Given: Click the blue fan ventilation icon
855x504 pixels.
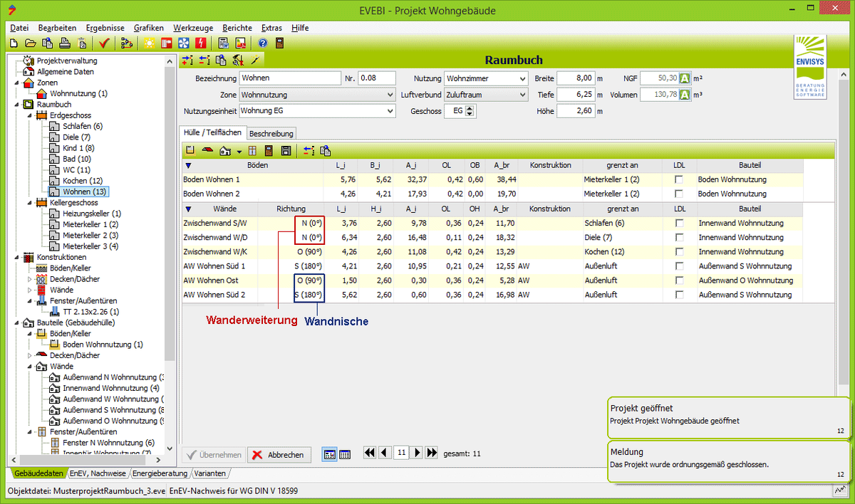Looking at the screenshot, I should point(183,43).
